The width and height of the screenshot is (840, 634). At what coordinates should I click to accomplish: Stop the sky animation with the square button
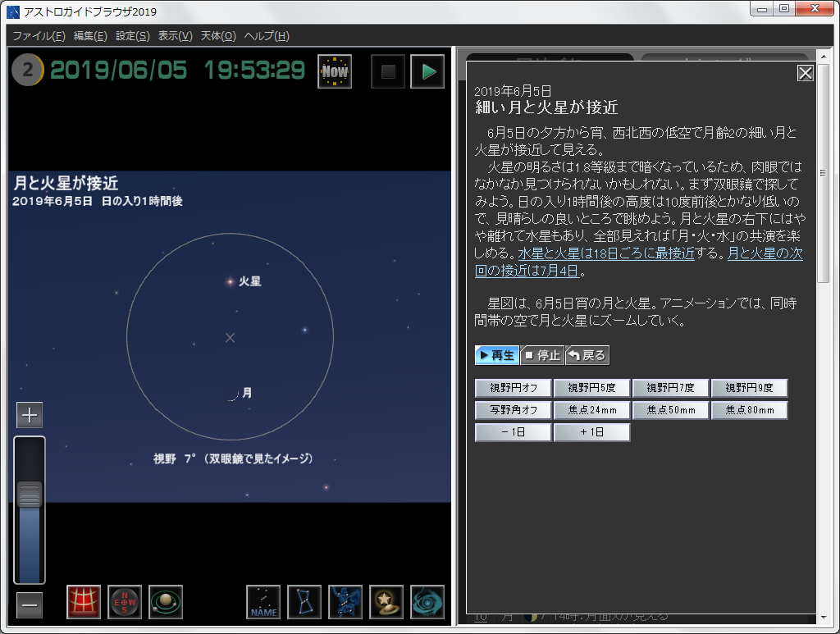[x=388, y=71]
